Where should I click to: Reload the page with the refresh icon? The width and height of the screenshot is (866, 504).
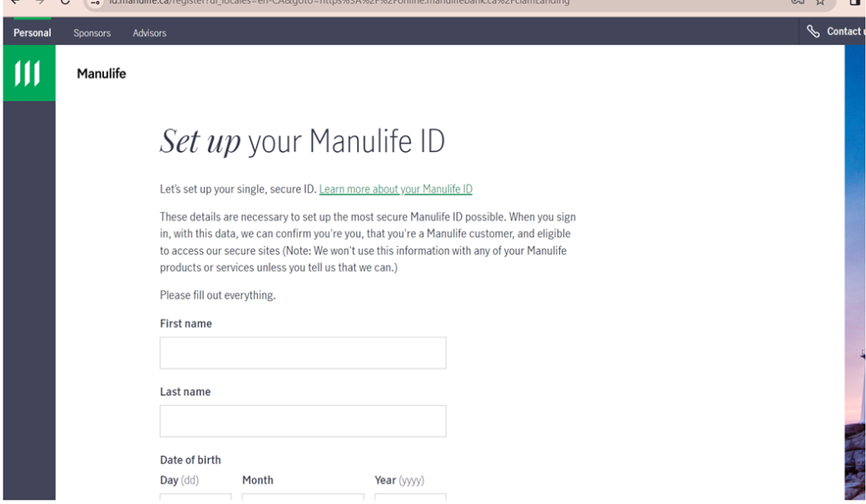65,3
